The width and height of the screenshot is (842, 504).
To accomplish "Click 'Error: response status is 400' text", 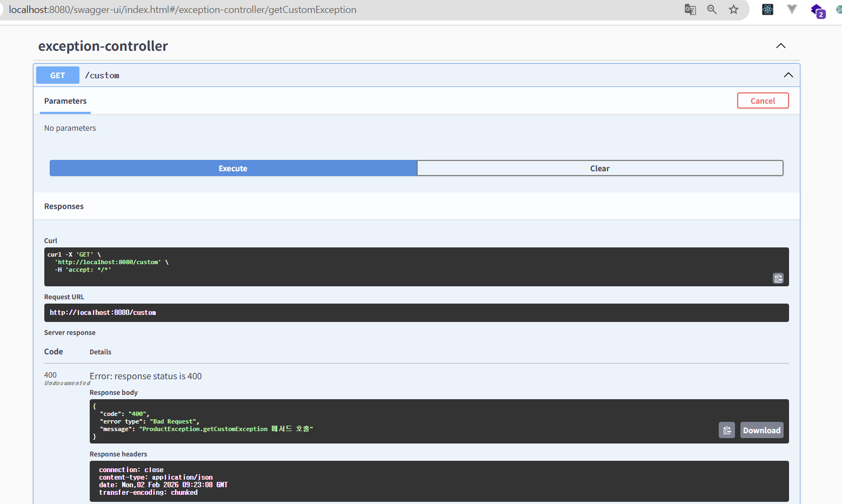I will pyautogui.click(x=146, y=376).
